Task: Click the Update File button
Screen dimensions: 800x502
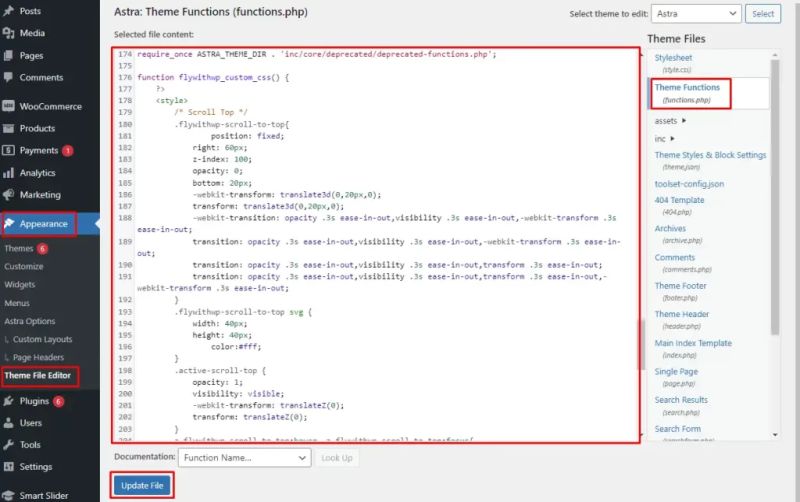Action: click(x=142, y=486)
